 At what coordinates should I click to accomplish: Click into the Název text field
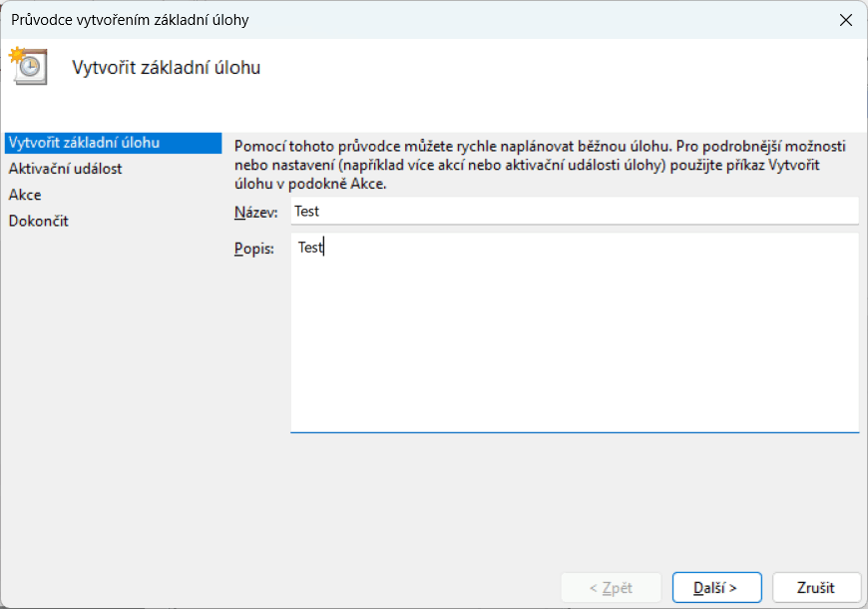pyautogui.click(x=574, y=212)
